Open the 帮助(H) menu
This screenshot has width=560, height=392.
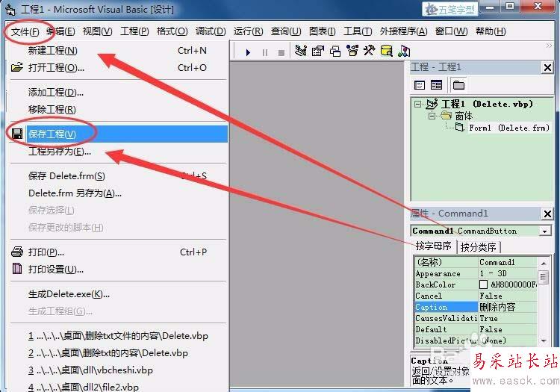pyautogui.click(x=491, y=31)
